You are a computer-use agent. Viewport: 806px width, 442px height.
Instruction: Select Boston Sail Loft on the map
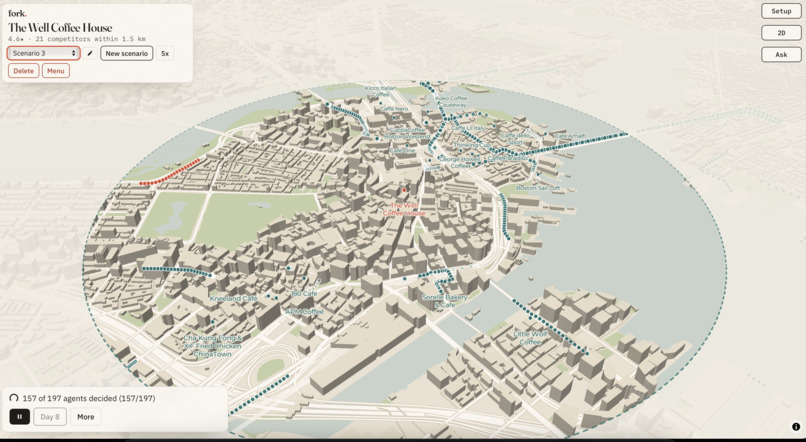coord(538,188)
